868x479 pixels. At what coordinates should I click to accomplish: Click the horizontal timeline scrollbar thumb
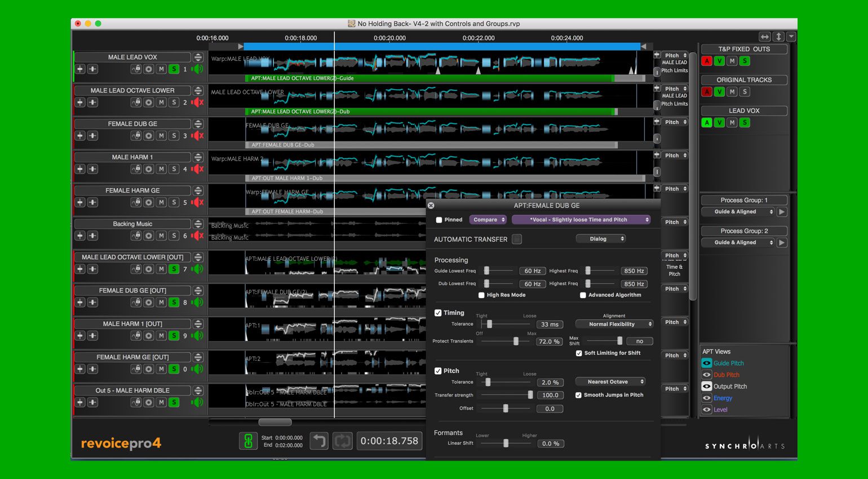click(x=275, y=422)
